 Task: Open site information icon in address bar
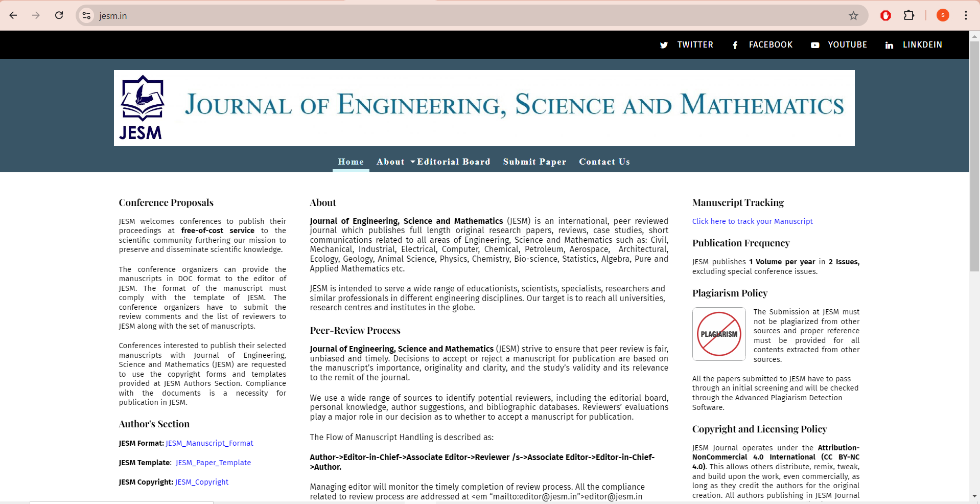tap(87, 16)
